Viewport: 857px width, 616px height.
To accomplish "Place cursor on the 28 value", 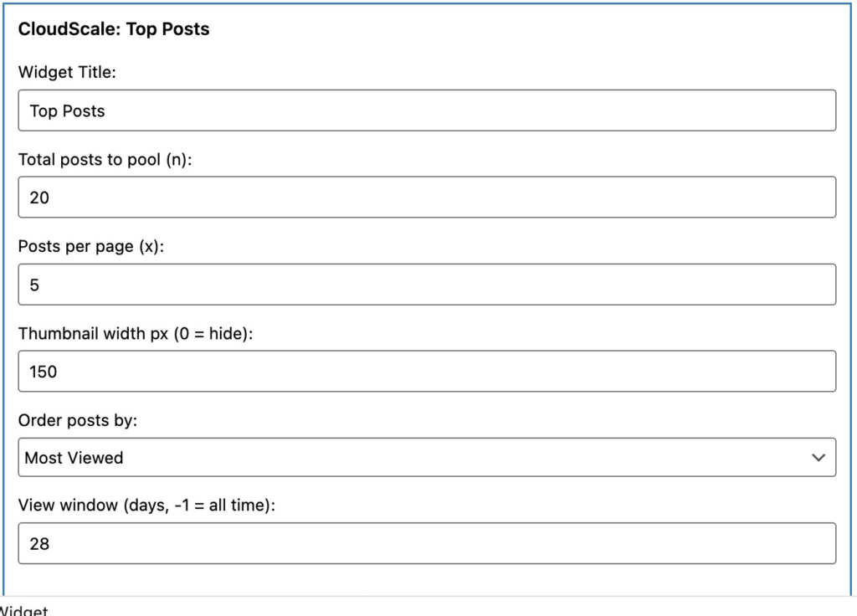I will pyautogui.click(x=39, y=544).
